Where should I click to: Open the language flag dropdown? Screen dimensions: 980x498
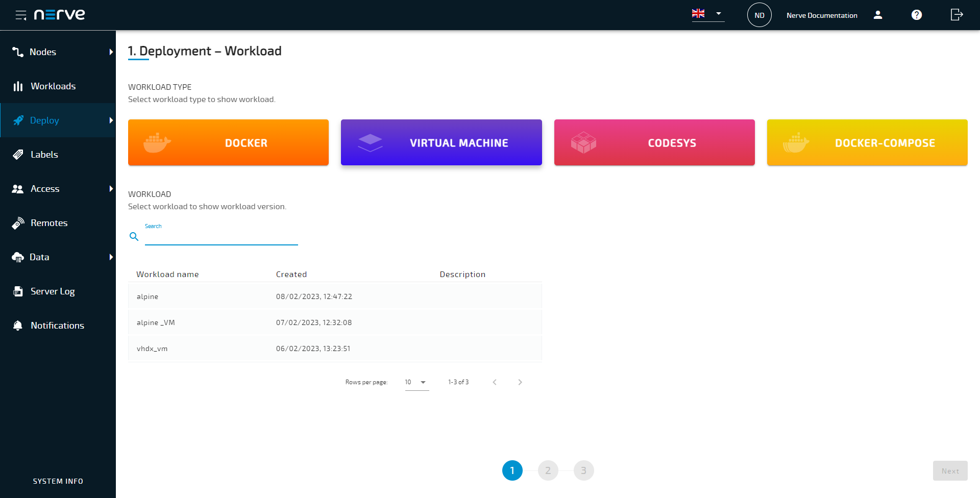(707, 14)
